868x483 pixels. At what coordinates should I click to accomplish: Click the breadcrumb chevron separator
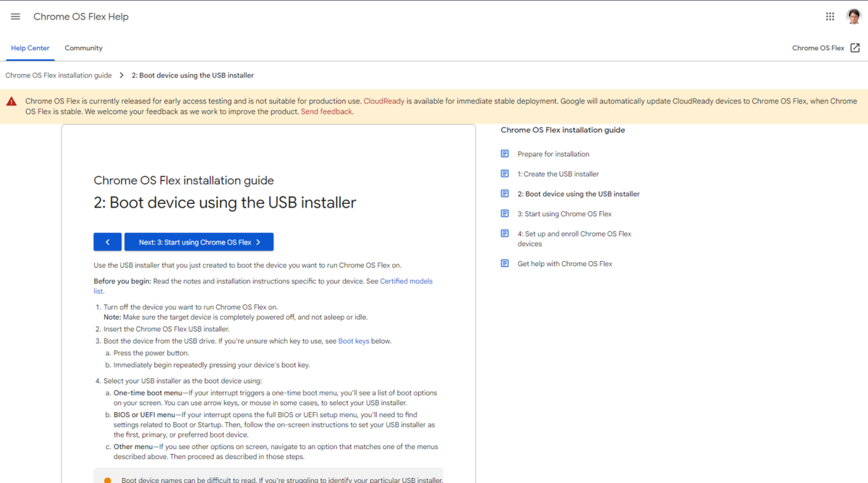(122, 75)
